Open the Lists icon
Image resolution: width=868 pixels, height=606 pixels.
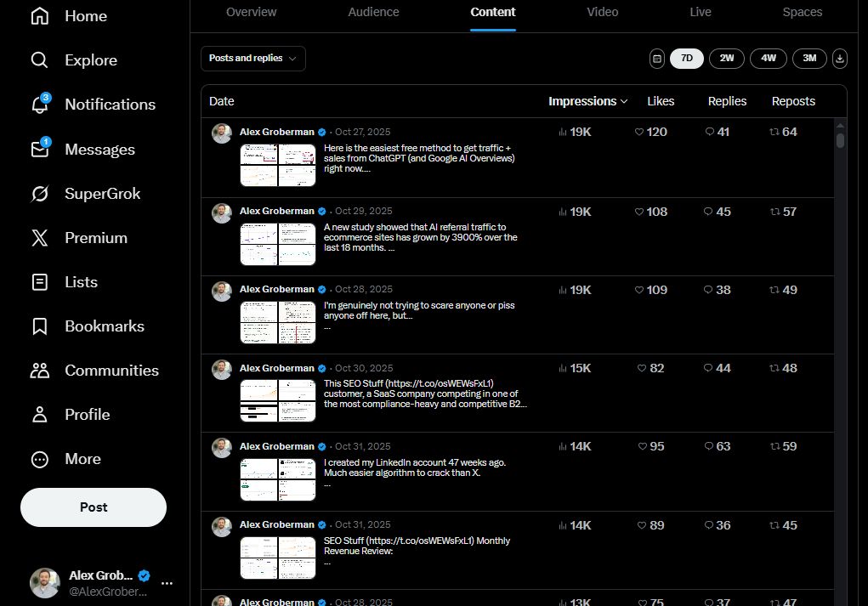39,282
